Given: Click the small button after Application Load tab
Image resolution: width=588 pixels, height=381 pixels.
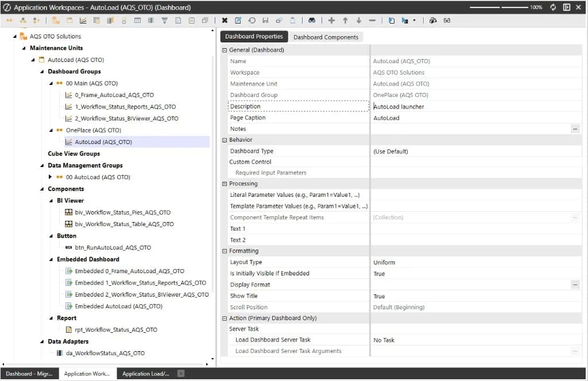Looking at the screenshot, I should (x=181, y=373).
